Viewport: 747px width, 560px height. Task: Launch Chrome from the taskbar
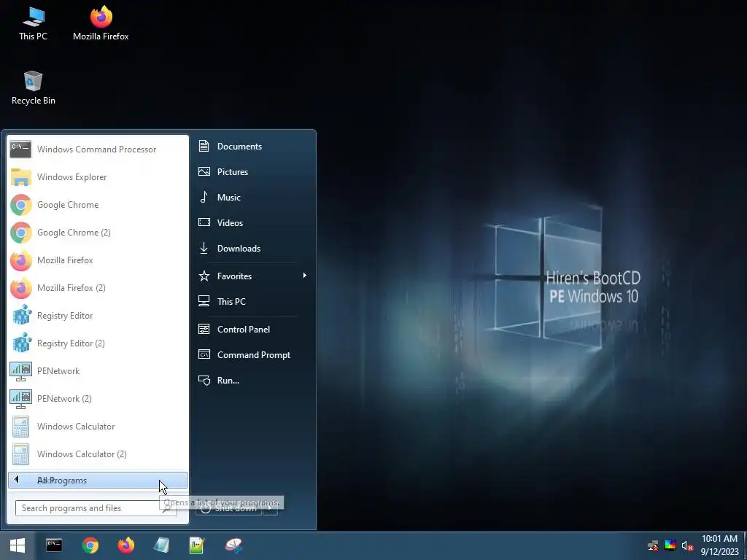(90, 545)
